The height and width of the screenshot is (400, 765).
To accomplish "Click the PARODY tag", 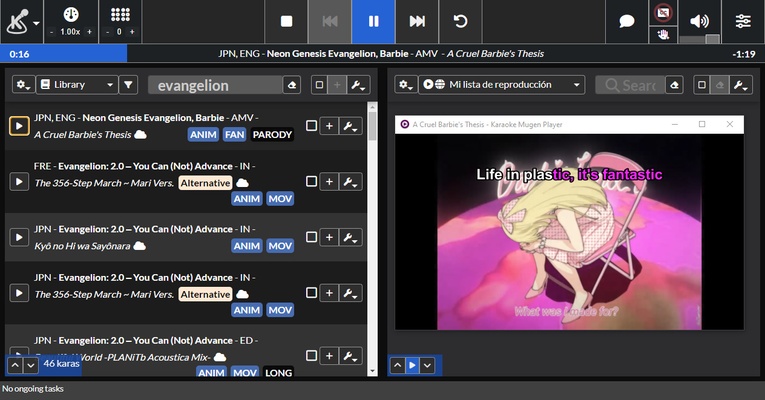I will 272,135.
